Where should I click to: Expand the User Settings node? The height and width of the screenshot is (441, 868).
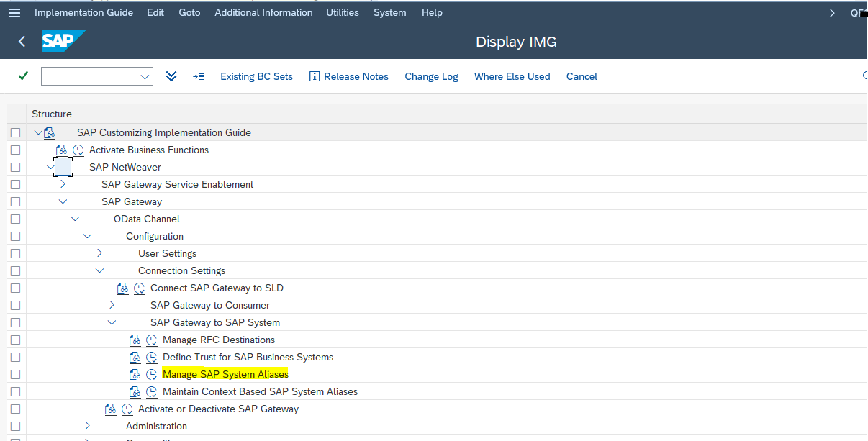pos(99,253)
